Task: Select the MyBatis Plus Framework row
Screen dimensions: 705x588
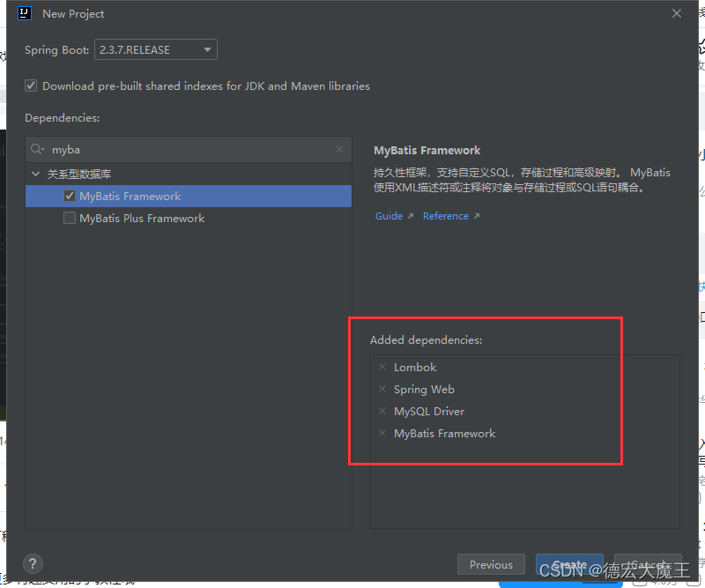Action: (189, 219)
